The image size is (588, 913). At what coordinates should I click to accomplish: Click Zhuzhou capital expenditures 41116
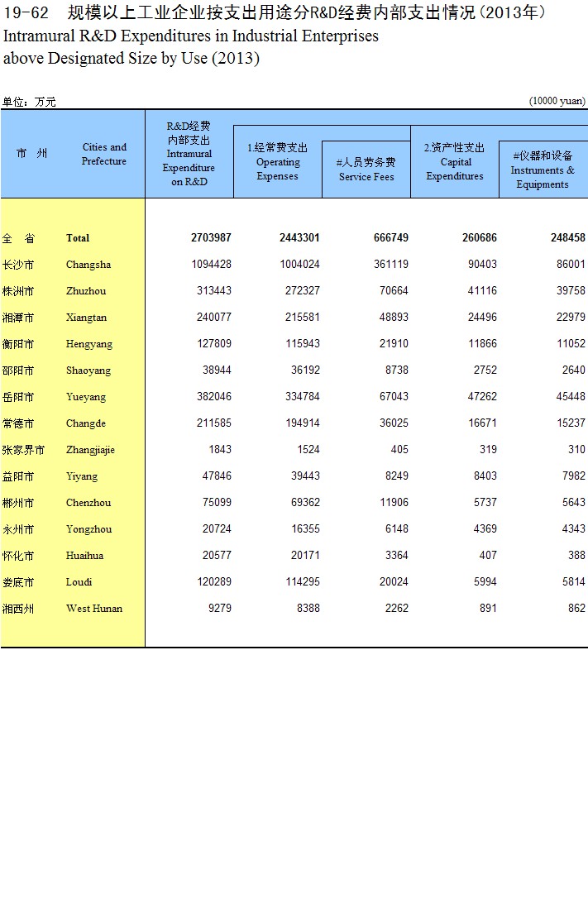point(483,290)
